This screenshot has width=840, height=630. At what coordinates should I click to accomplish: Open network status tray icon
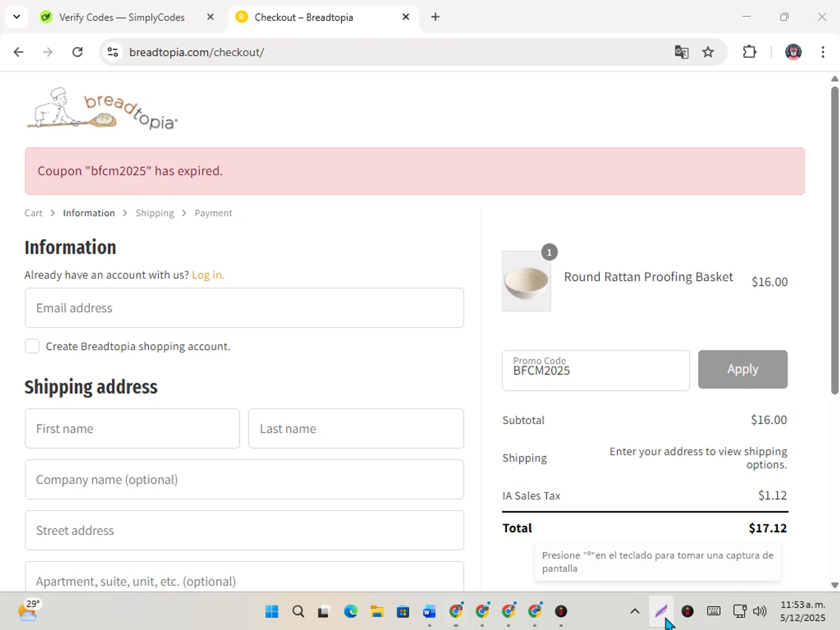coord(739,611)
